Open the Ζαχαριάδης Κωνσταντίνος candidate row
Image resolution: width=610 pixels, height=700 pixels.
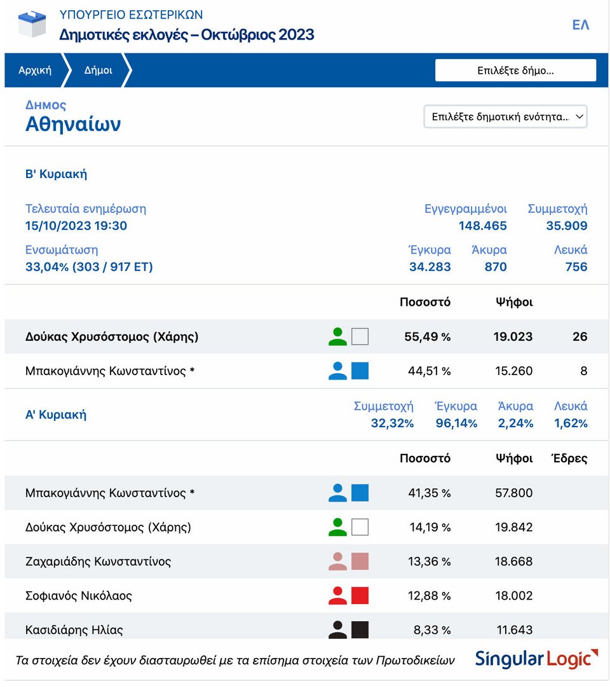306,561
